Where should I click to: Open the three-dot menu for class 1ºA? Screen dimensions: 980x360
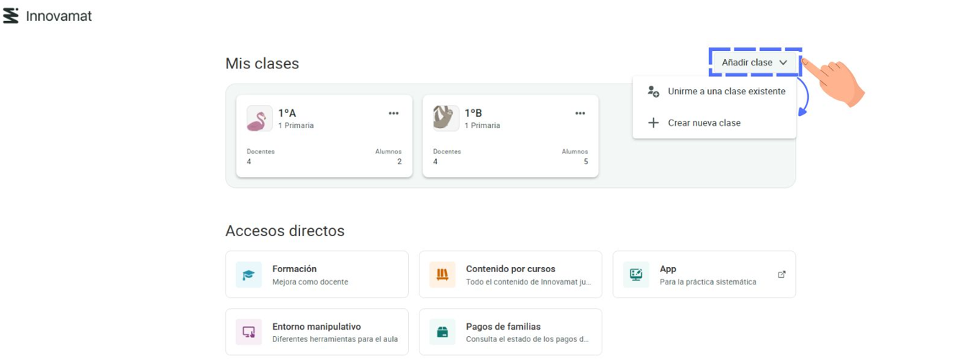click(x=394, y=113)
